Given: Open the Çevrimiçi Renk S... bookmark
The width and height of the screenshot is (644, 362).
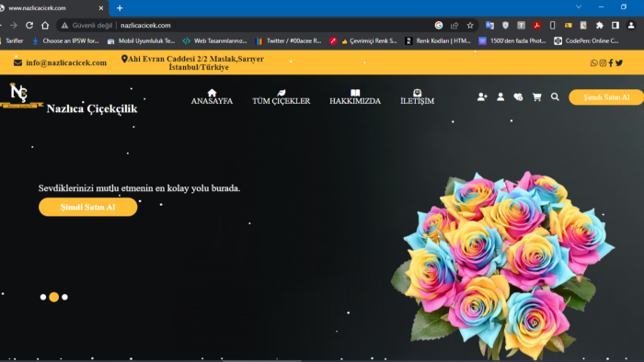Looking at the screenshot, I should (363, 41).
